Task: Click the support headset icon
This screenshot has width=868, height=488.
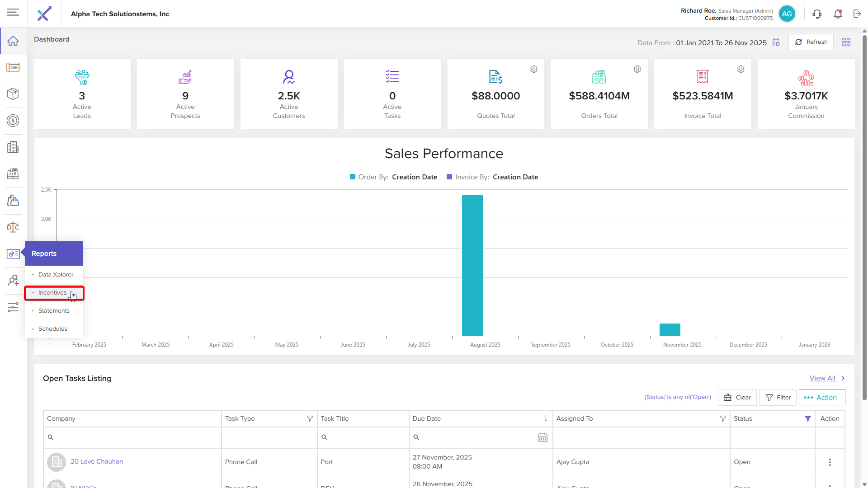Action: click(816, 14)
